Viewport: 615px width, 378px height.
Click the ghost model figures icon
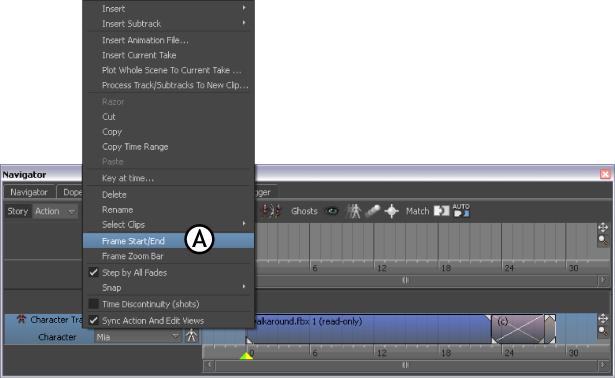(x=353, y=211)
